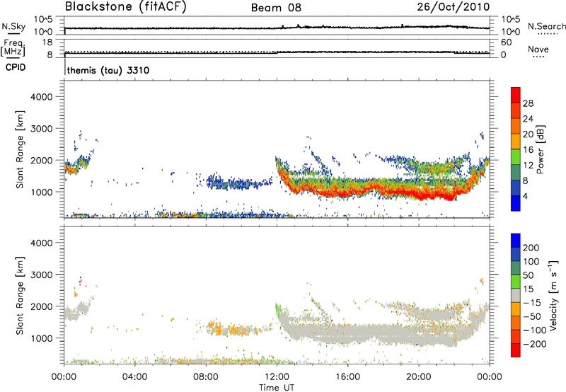This screenshot has width=566, height=392.
Task: Select the "08:00" time tick
Action: click(x=206, y=377)
